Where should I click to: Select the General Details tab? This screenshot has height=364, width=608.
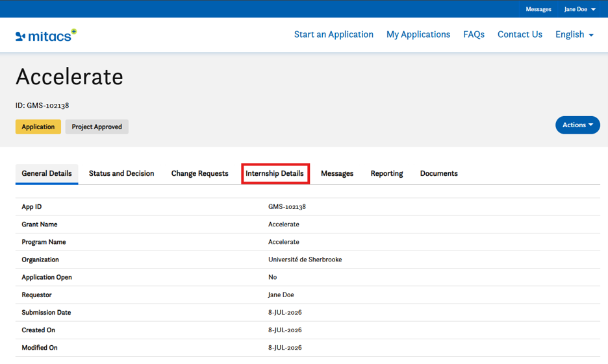(x=47, y=173)
